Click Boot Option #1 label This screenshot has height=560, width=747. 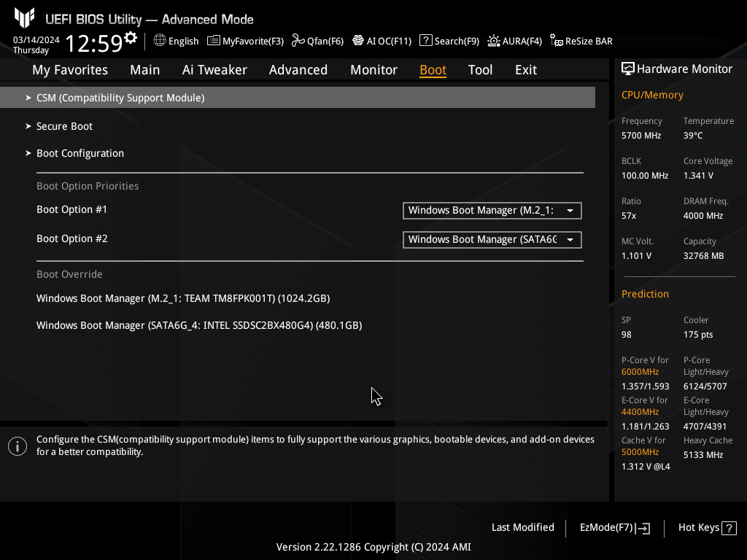pyautogui.click(x=72, y=209)
